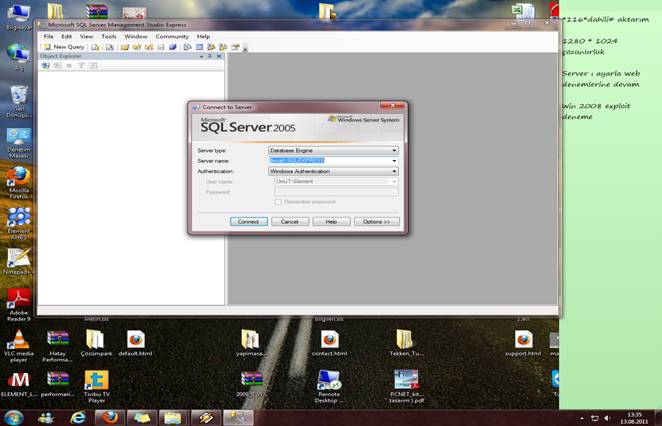The width and height of the screenshot is (662, 426).
Task: Click the Connect button in the dialog
Action: tap(249, 222)
